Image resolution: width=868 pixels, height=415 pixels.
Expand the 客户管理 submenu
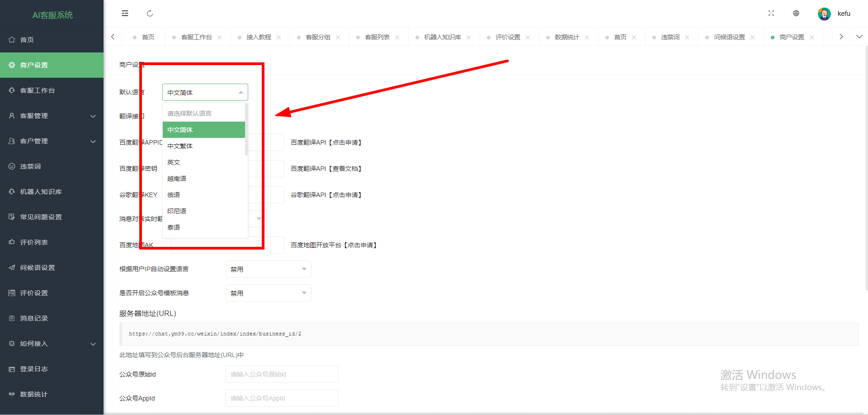click(93, 141)
